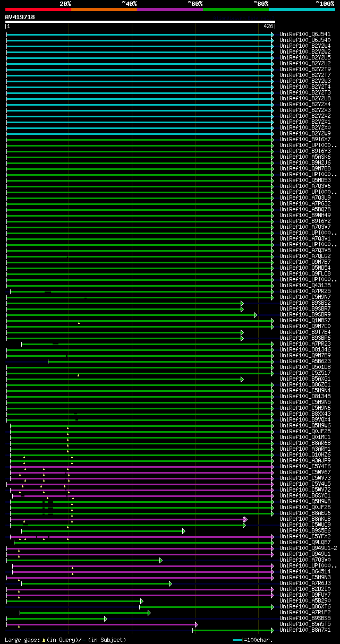Select the cyan alignment bar for B2Y2W2
The image size is (340, 644).
139,51
